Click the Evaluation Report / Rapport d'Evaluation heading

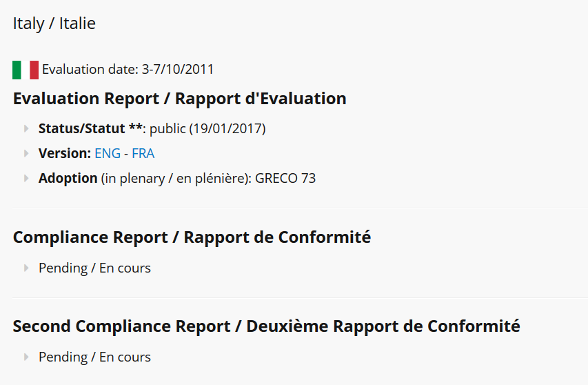(180, 99)
